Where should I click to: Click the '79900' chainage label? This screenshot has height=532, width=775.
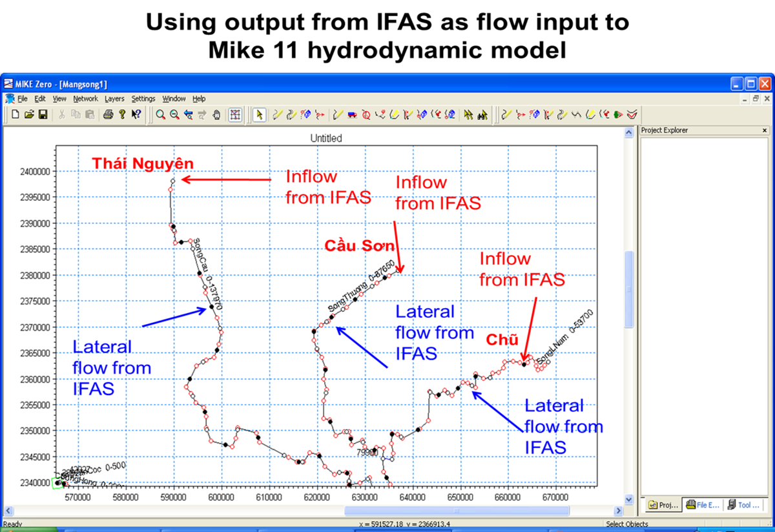(366, 453)
